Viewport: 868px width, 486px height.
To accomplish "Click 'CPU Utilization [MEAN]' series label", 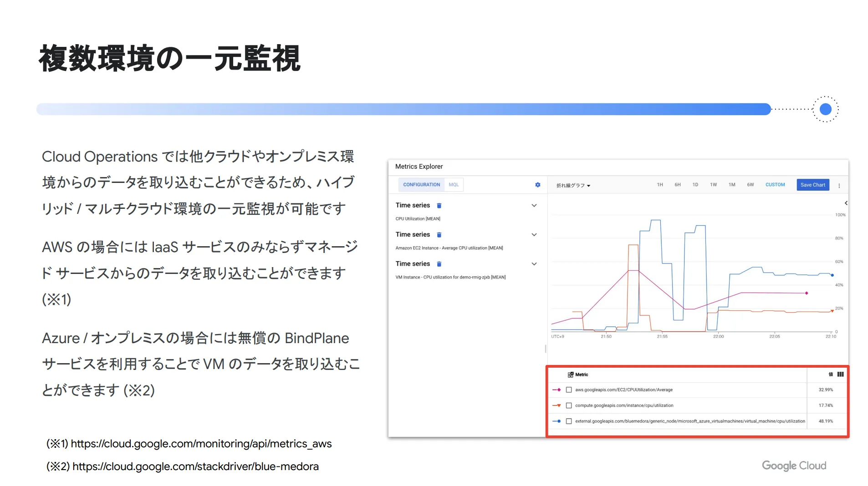I will [418, 219].
